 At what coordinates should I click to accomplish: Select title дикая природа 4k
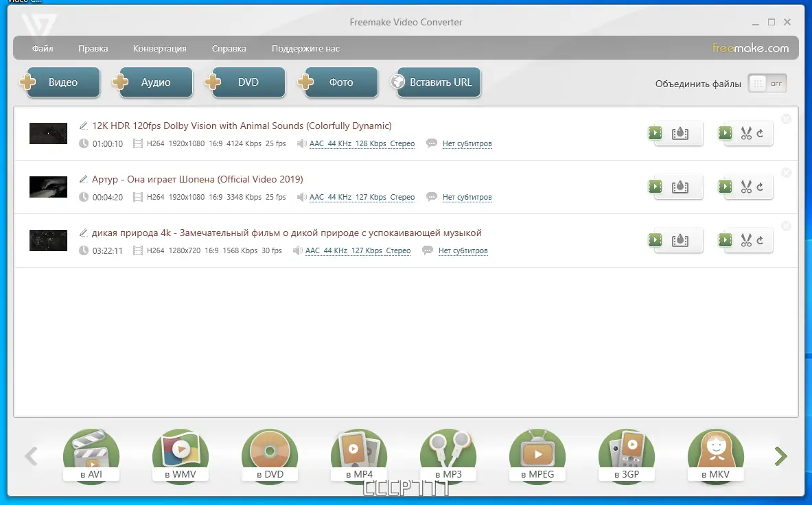(x=286, y=233)
